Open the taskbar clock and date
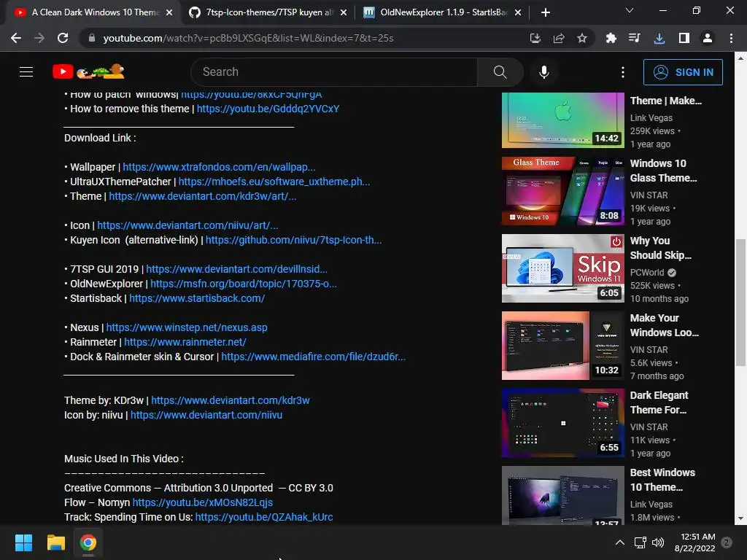This screenshot has width=747, height=560. pos(694,542)
